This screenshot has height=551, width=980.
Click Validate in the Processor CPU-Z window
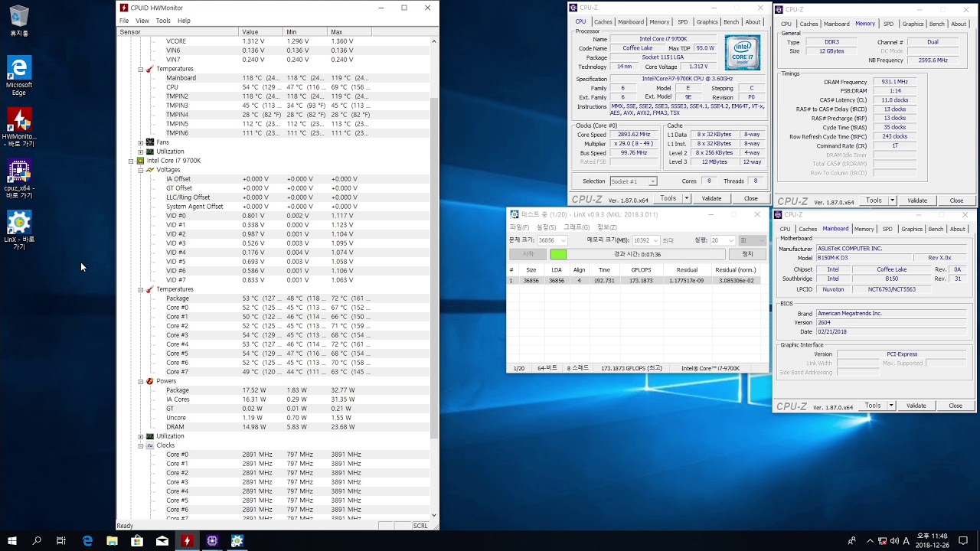[712, 198]
